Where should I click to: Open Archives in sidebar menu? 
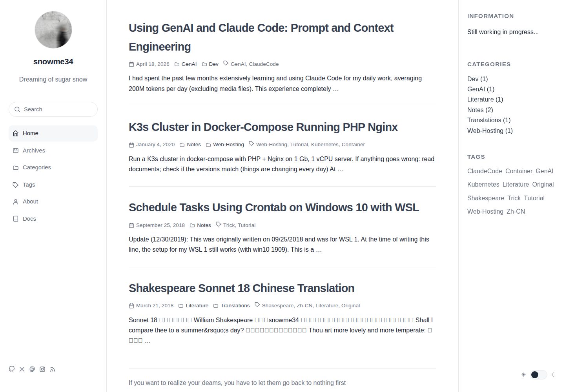[x=53, y=151]
